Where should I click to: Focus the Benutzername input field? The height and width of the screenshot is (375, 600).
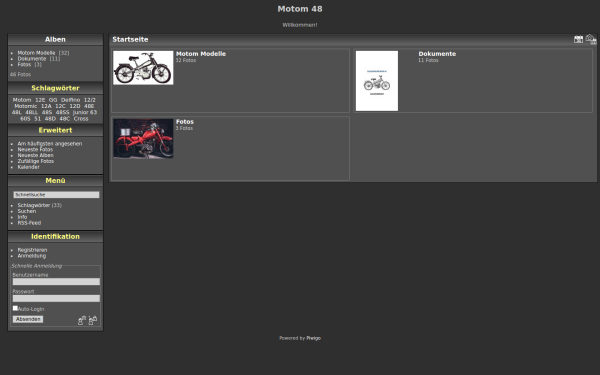[56, 282]
